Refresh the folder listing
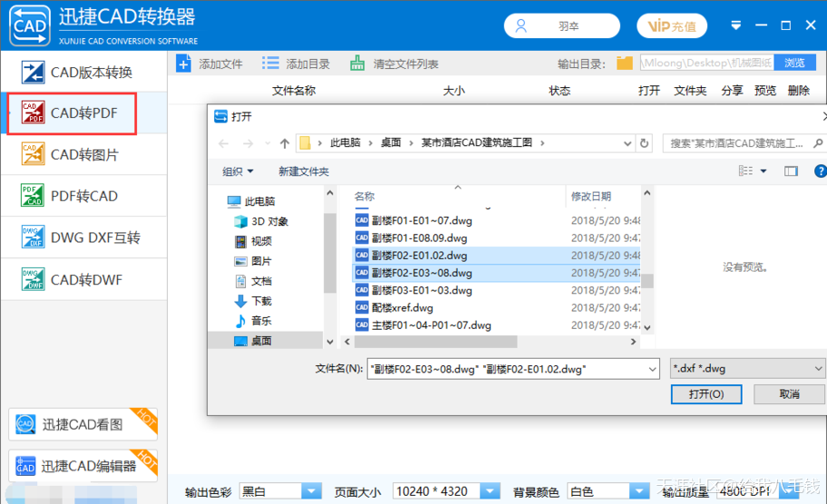The height and width of the screenshot is (504, 827). 644,143
